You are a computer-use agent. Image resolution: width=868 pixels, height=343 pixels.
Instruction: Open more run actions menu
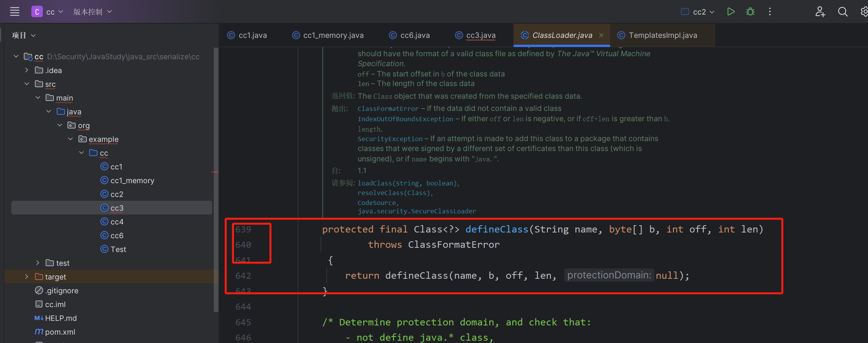tap(770, 12)
